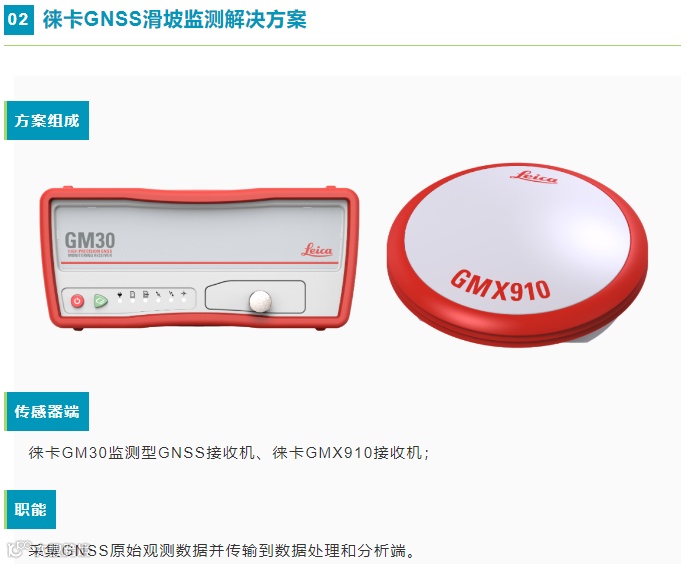Click the 采集GNSS原始观测数据 description text
The width and height of the screenshot is (687, 564).
(x=222, y=550)
